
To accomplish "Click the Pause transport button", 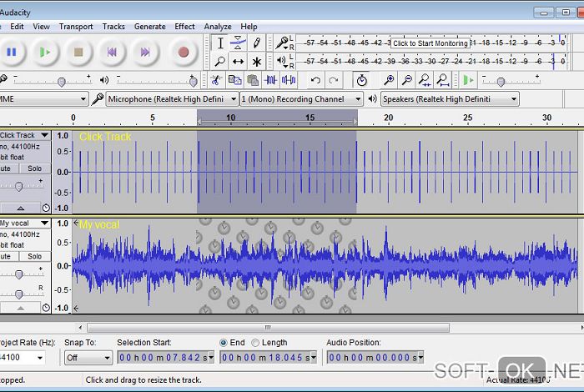I will click(x=12, y=52).
